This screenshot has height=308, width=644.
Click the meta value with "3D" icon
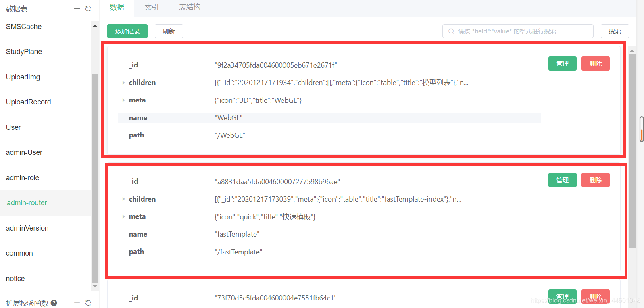(258, 100)
